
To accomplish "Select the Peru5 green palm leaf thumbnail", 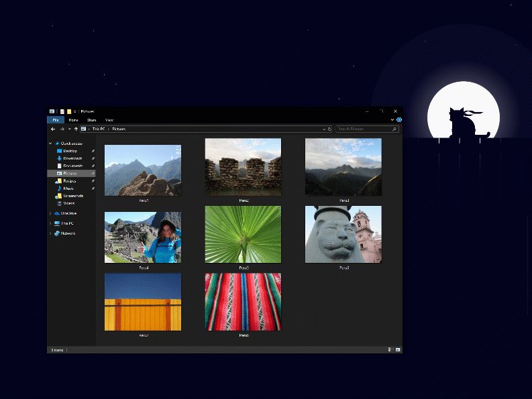I will pyautogui.click(x=243, y=234).
